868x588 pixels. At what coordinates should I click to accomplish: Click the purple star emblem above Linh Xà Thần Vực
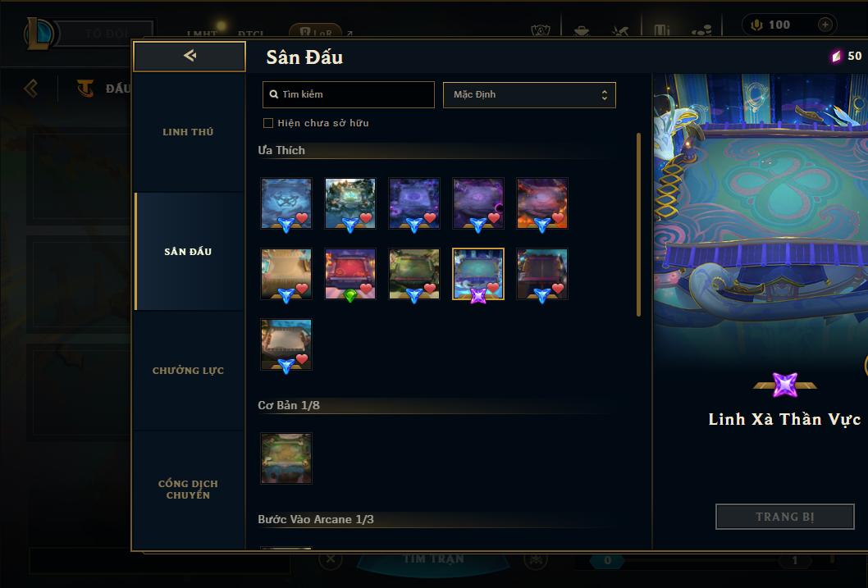784,385
